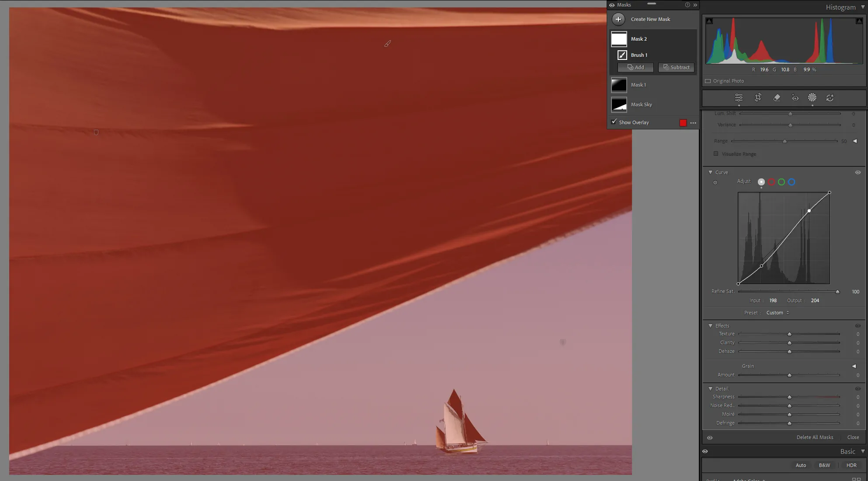Activate the Red Eye correction tool

[795, 98]
